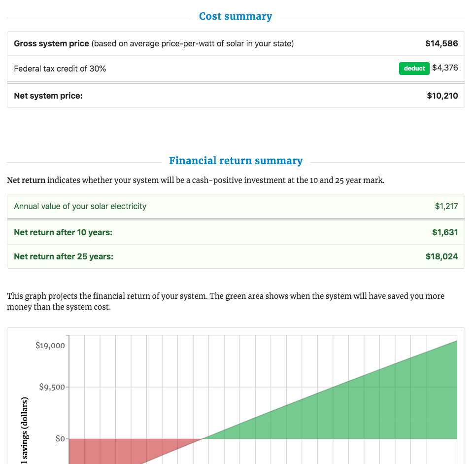Click the Net system price label
Screen dimensions: 476x464
coord(48,96)
